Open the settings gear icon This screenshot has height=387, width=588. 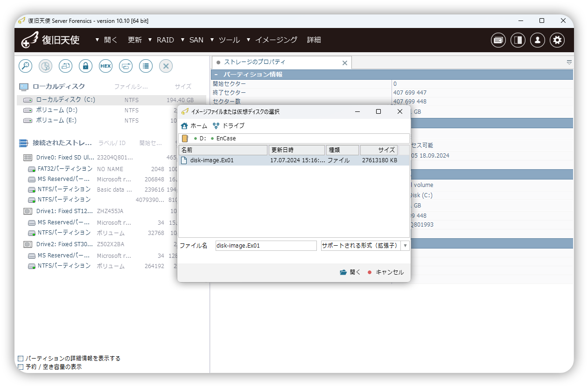click(x=557, y=40)
